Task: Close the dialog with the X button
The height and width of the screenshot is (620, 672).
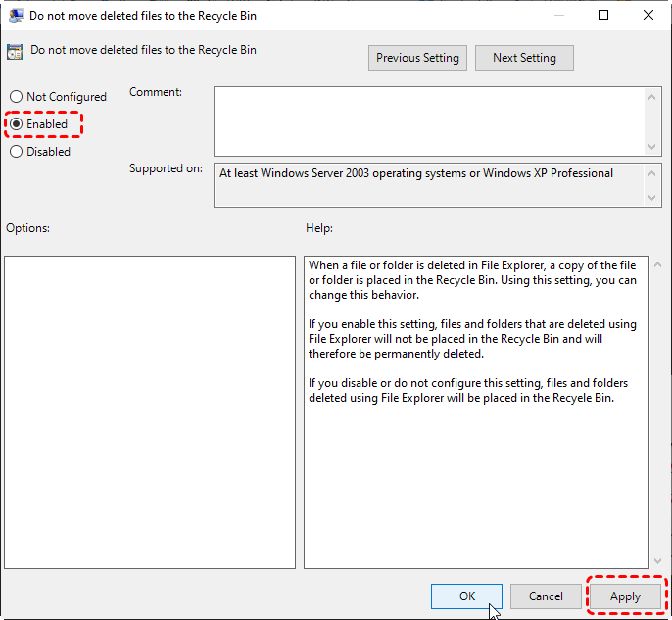Action: point(648,15)
